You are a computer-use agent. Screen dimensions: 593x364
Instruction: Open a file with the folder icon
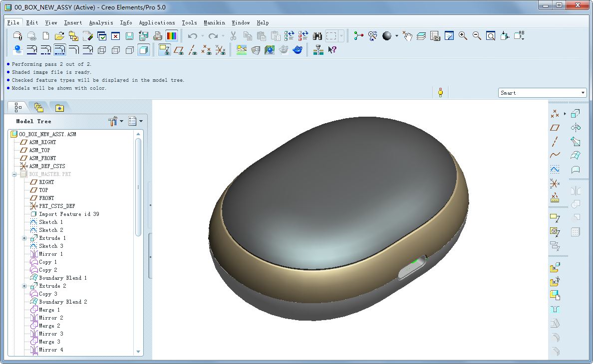pos(59,36)
